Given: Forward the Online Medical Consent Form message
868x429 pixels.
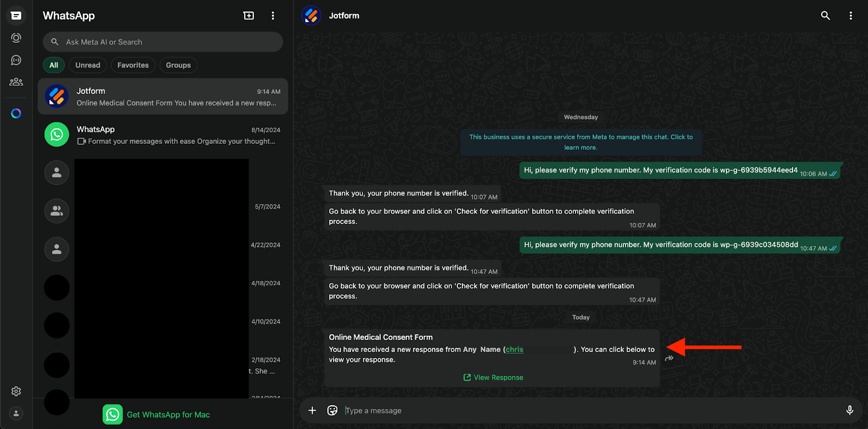Looking at the screenshot, I should pyautogui.click(x=669, y=358).
